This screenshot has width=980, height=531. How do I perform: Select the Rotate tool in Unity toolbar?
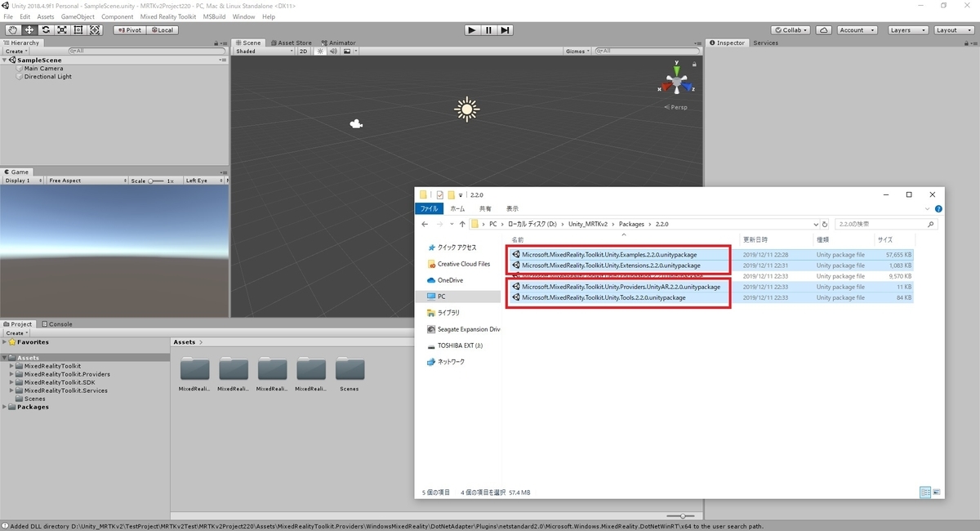pos(46,29)
